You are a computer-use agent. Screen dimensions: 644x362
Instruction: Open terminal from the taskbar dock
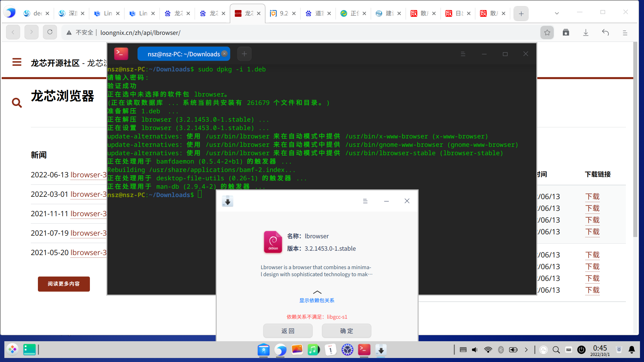click(x=364, y=350)
